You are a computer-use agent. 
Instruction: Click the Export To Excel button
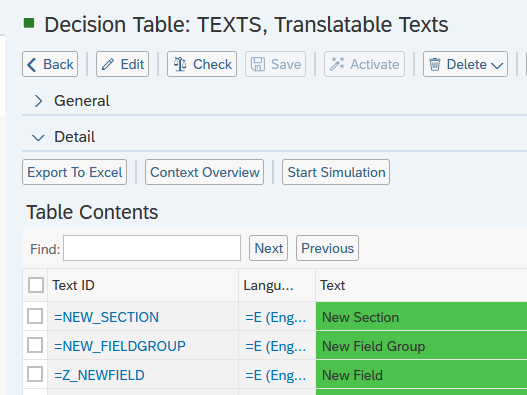75,172
